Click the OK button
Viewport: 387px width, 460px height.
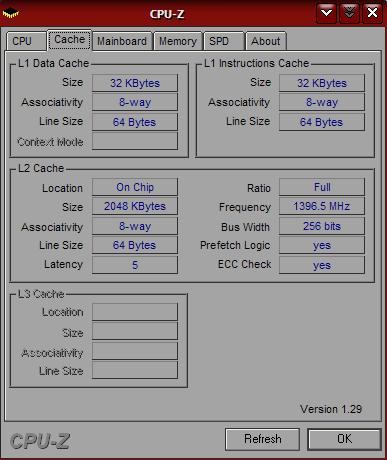(344, 439)
